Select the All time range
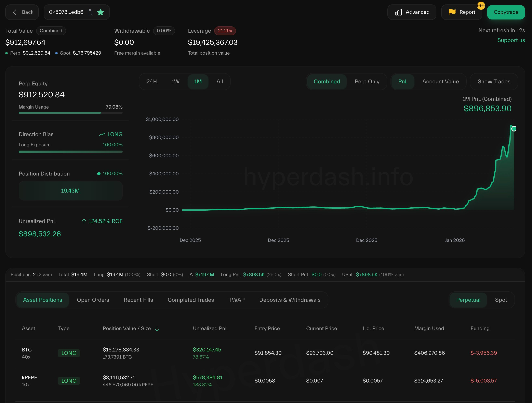The image size is (532, 403). click(219, 82)
